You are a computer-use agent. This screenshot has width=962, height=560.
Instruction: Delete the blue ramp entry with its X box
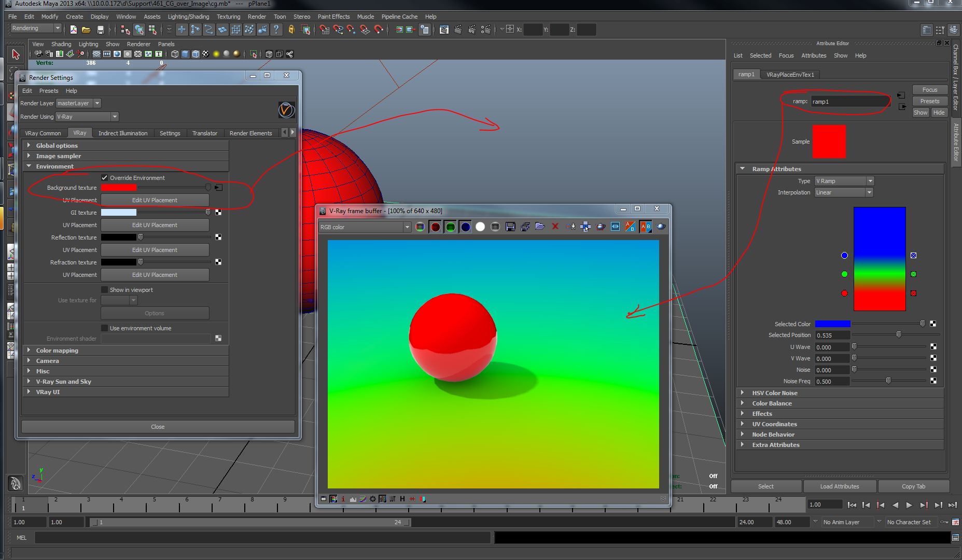pos(913,255)
